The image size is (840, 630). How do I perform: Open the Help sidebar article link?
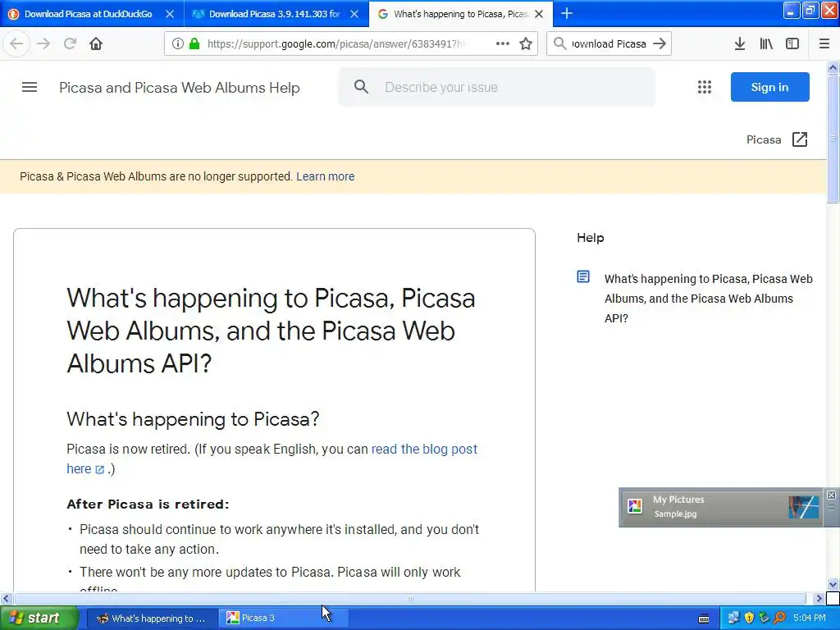[x=708, y=299]
